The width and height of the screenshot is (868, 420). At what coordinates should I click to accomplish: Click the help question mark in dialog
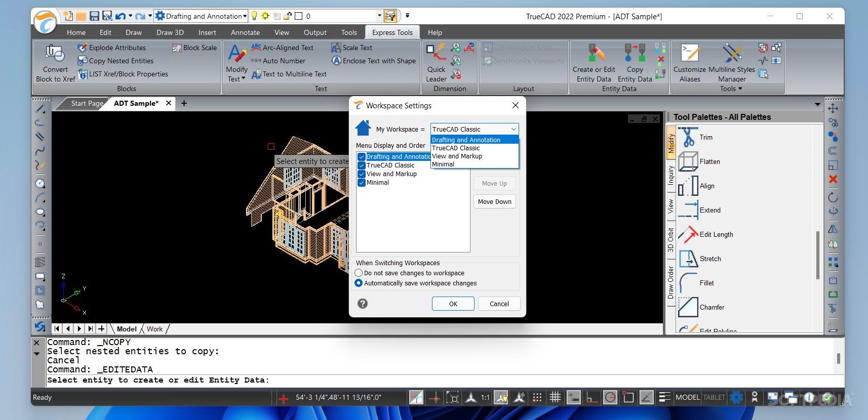tap(363, 304)
